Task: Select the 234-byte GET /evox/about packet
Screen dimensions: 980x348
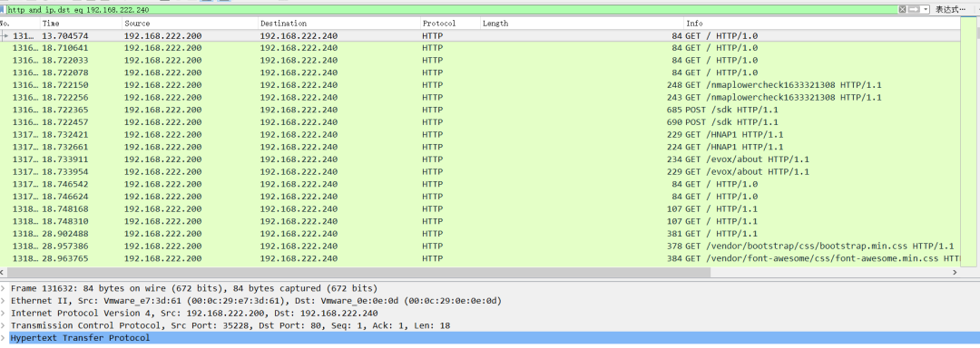Action: [x=480, y=159]
